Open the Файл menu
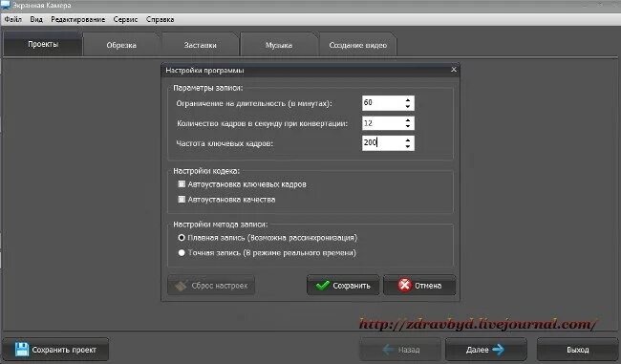The width and height of the screenshot is (621, 364). point(13,19)
